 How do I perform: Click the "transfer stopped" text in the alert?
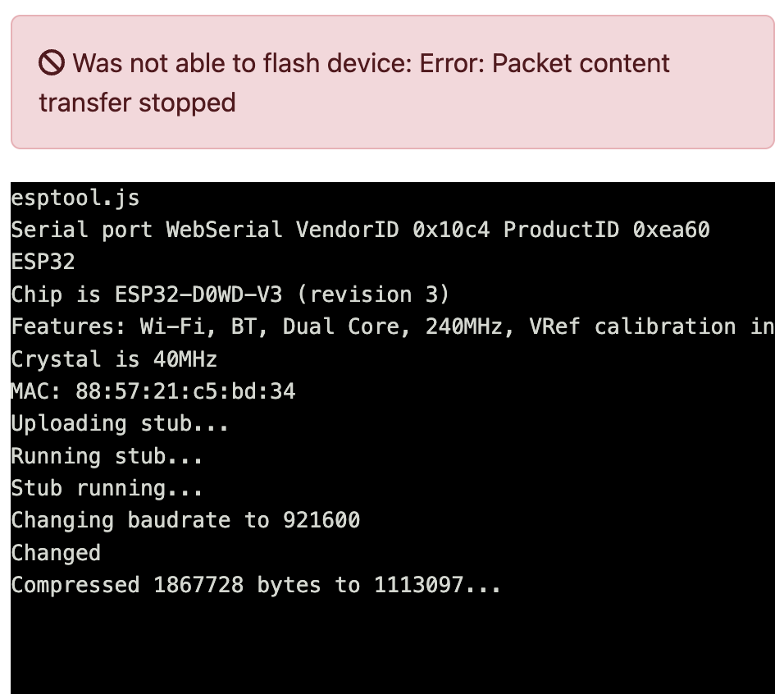tap(137, 103)
